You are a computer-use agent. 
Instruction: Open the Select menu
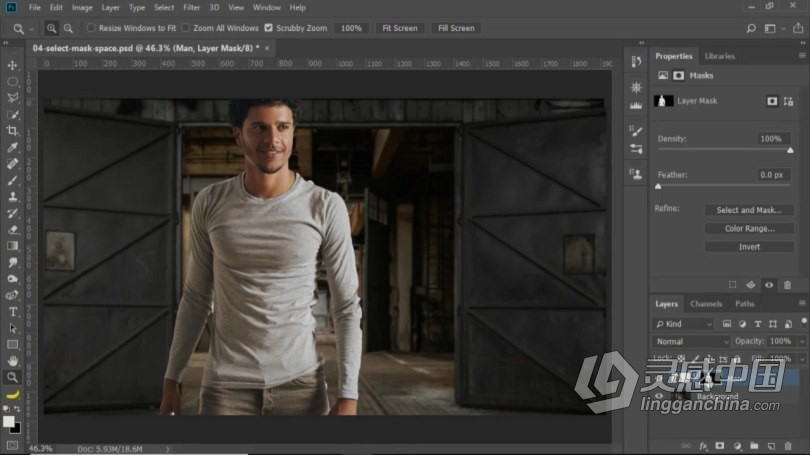164,8
